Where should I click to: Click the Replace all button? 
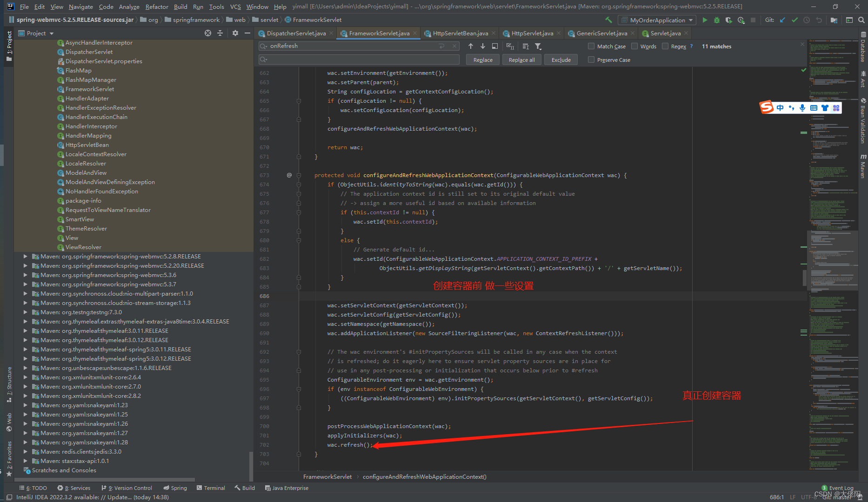521,59
